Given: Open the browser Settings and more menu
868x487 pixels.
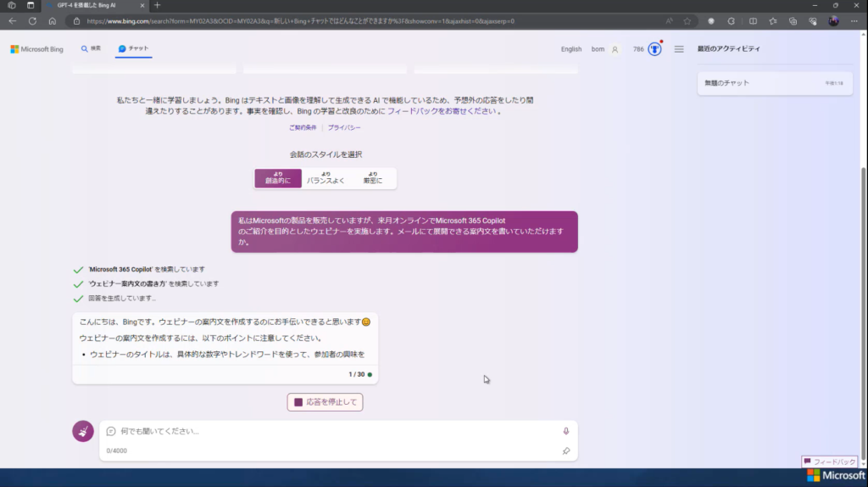Looking at the screenshot, I should tap(854, 21).
